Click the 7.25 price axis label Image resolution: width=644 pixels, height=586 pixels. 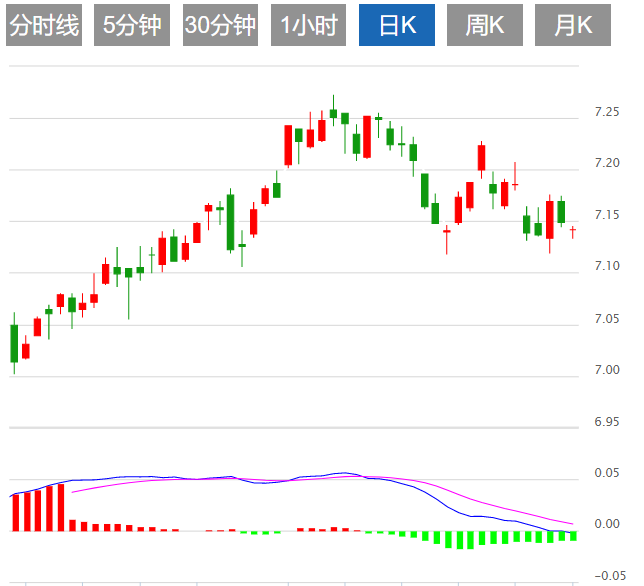(607, 112)
